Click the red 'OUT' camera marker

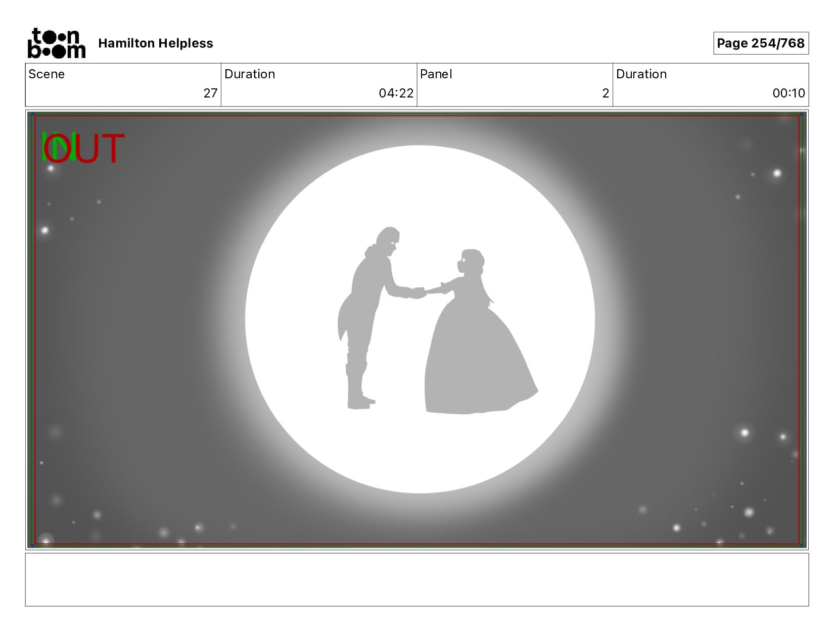pos(84,148)
